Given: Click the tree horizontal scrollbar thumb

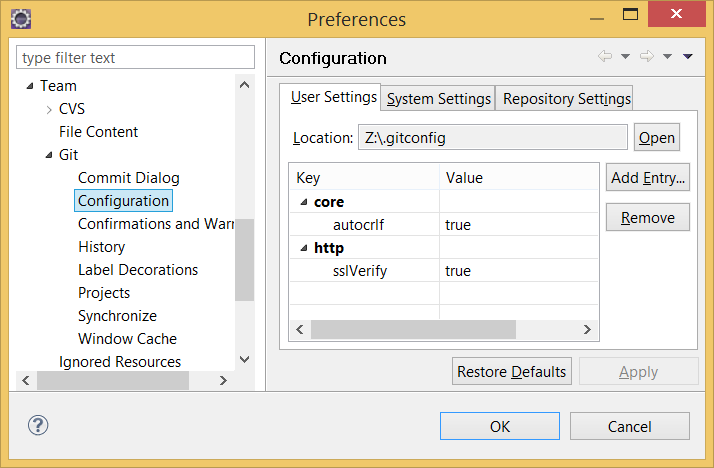Looking at the screenshot, I should tap(113, 380).
